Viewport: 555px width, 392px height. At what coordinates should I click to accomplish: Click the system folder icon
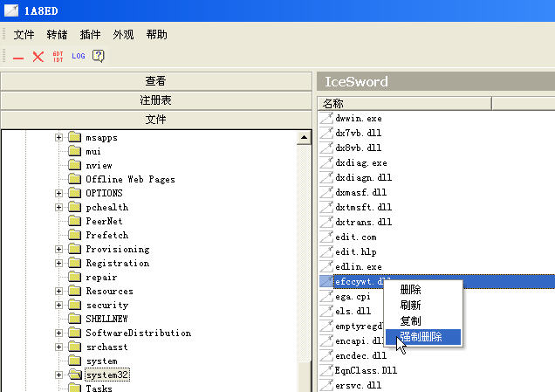coord(75,361)
